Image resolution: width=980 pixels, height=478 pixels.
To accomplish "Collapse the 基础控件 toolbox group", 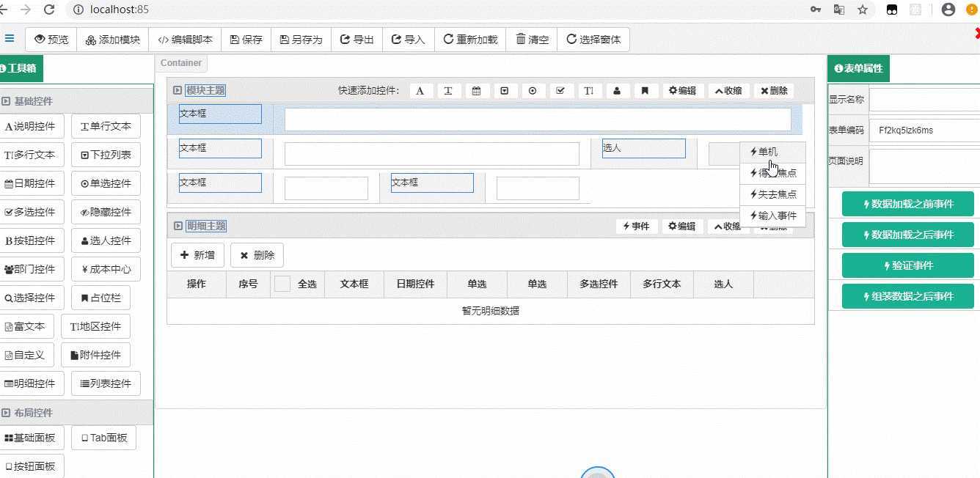I will (6, 101).
